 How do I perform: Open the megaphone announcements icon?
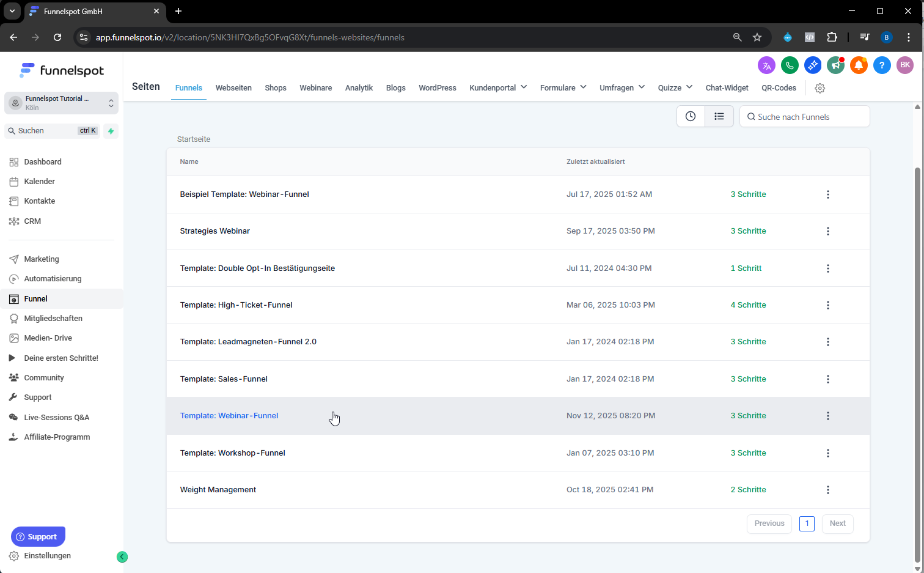pyautogui.click(x=835, y=65)
